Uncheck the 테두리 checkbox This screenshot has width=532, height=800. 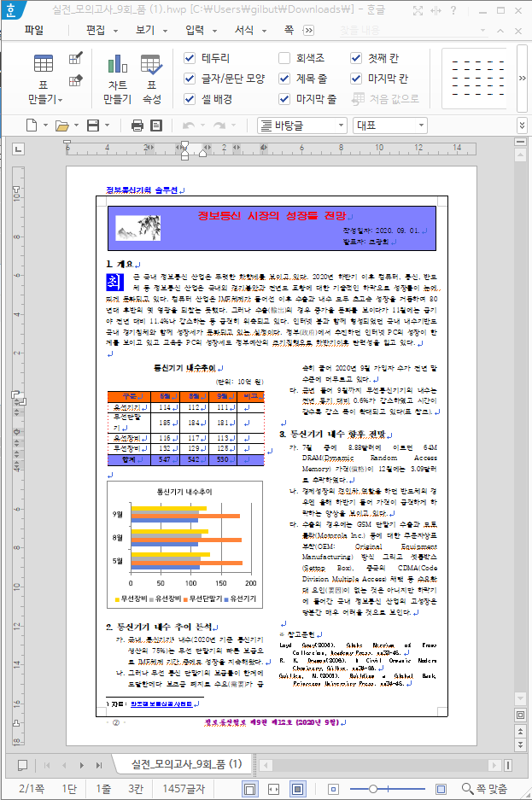pos(190,58)
